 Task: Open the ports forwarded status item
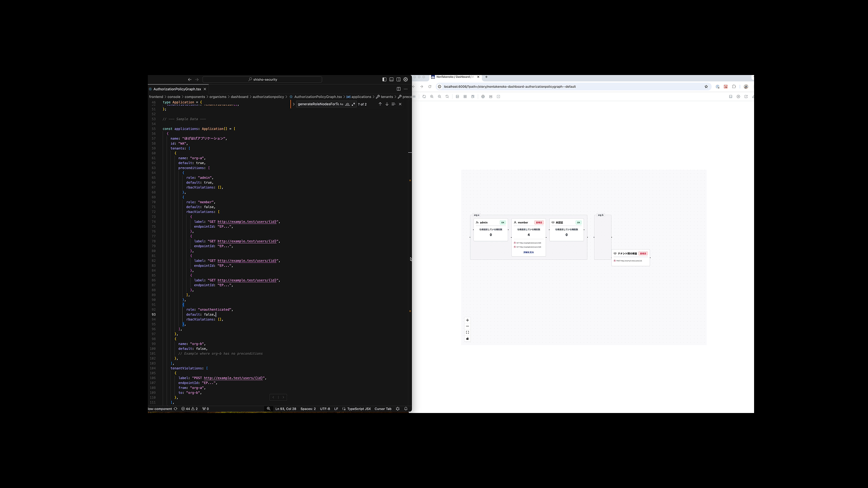point(206,409)
